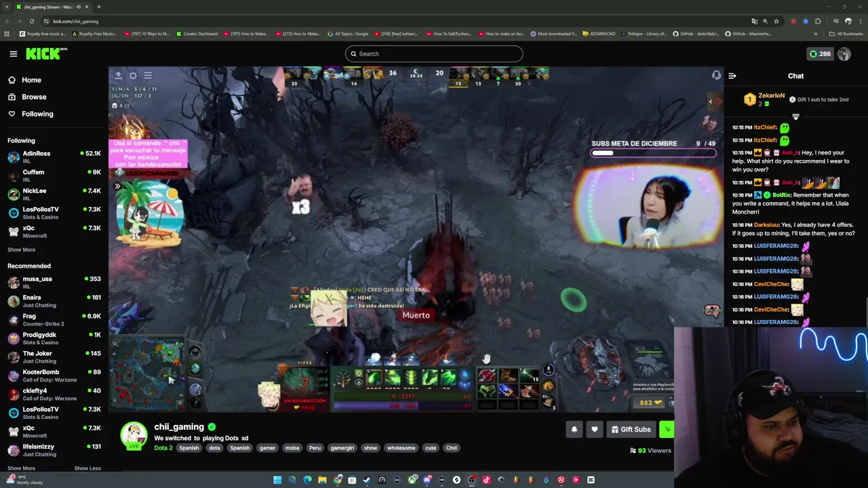
Task: Open Windows Start button
Action: (277, 480)
